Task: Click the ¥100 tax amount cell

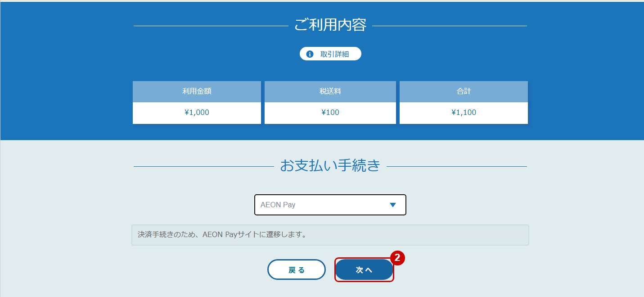Action: click(x=330, y=112)
